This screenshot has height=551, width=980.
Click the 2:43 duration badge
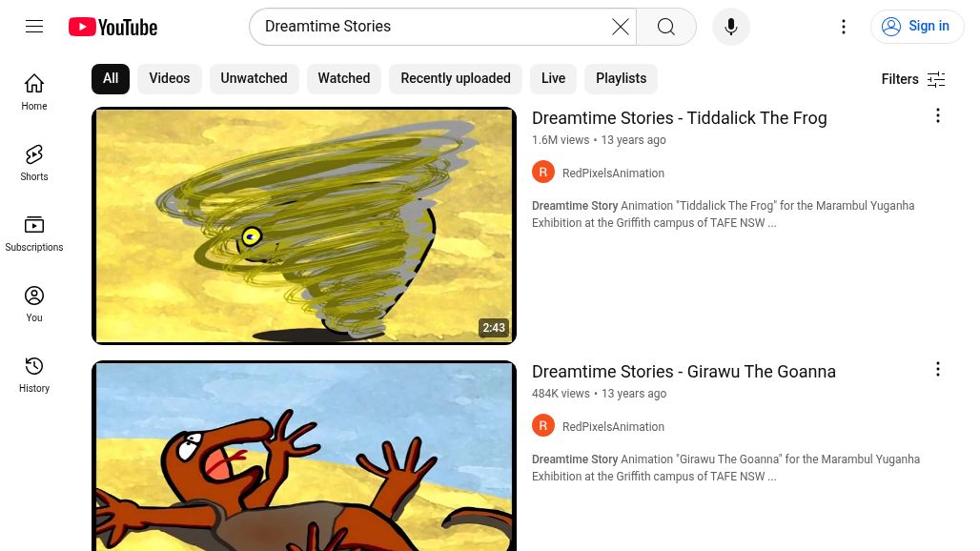tap(494, 327)
